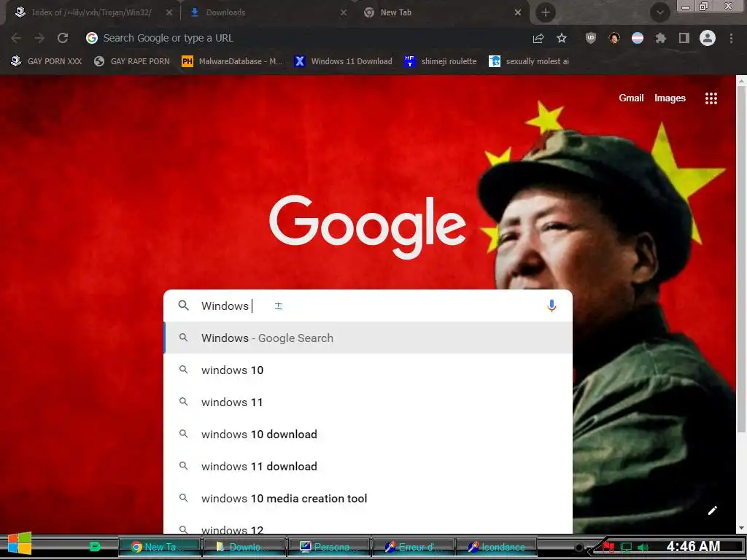This screenshot has height=560, width=747.
Task: Click the browser back arrow
Action: coord(16,38)
